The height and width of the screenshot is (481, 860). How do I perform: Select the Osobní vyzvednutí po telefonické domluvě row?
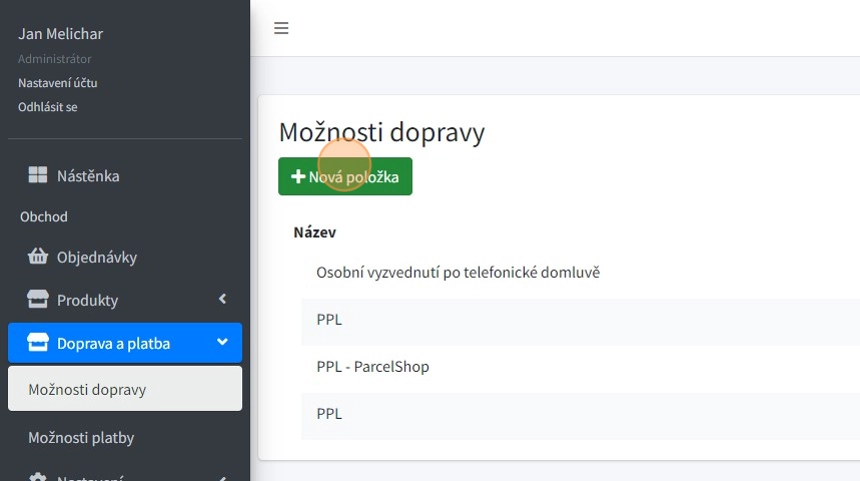[457, 272]
